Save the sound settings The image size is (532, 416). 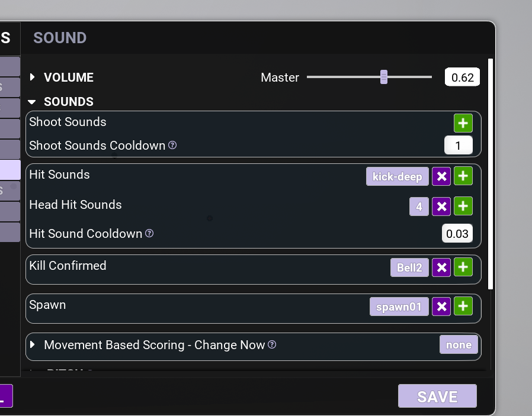pyautogui.click(x=437, y=396)
